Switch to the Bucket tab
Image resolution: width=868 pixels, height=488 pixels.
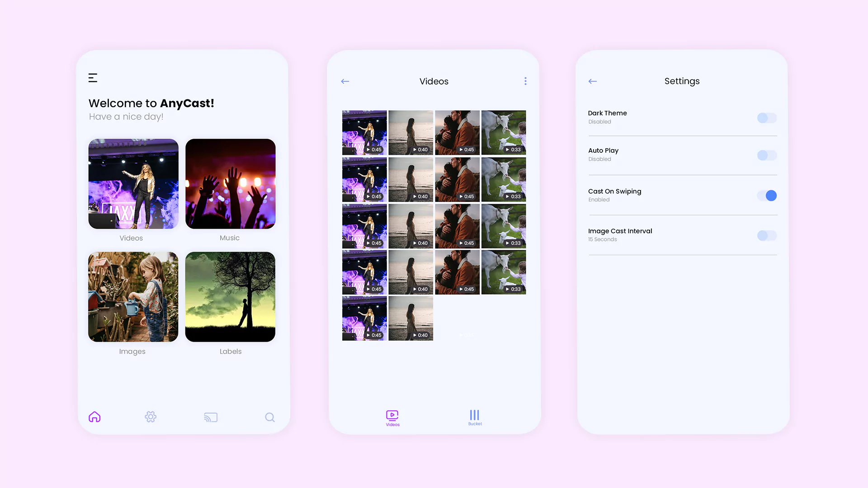[475, 418]
